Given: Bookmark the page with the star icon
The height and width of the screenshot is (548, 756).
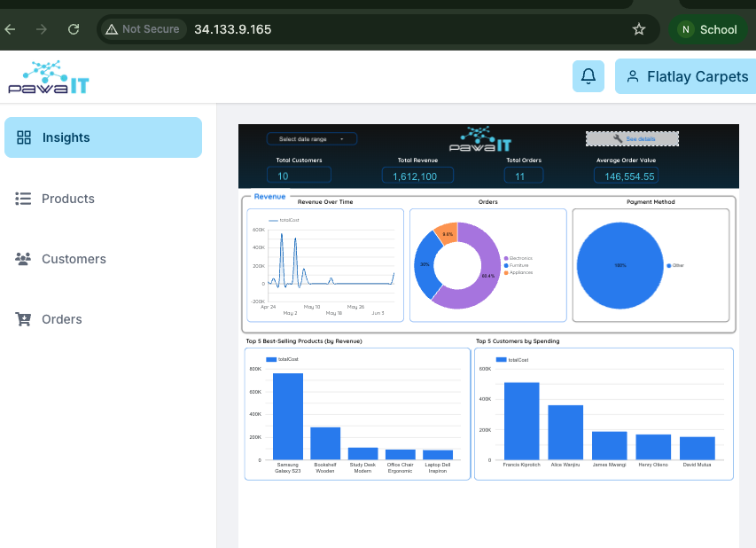Looking at the screenshot, I should (x=639, y=29).
